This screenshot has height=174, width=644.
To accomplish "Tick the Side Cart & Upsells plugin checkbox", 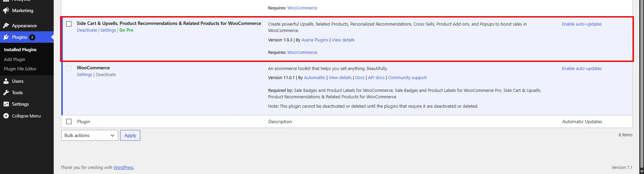I will click(69, 24).
